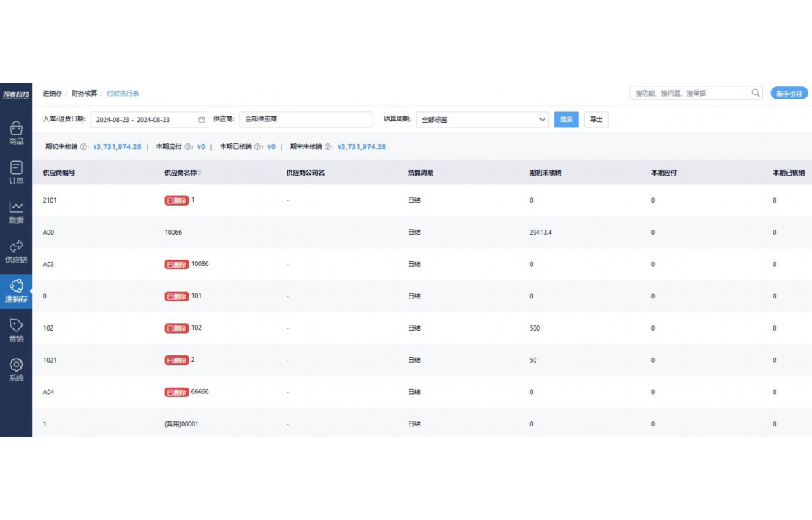Click the global search input box
This screenshot has height=520, width=812.
696,93
